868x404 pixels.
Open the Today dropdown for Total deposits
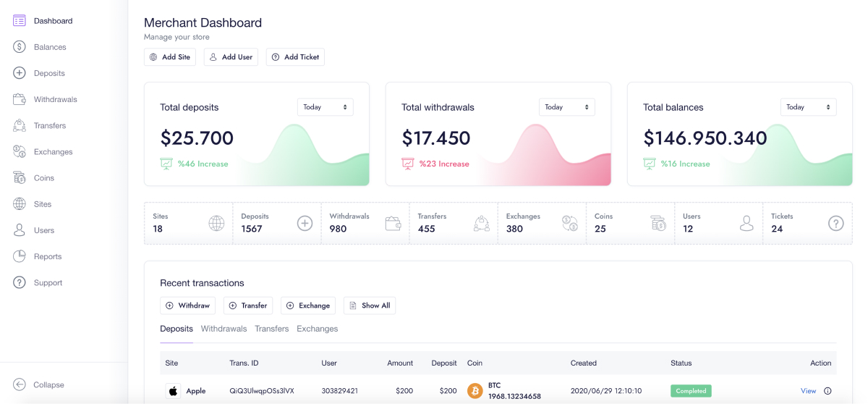tap(325, 107)
